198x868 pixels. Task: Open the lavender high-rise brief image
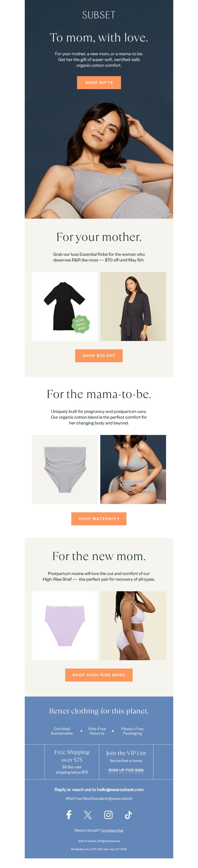click(64, 626)
